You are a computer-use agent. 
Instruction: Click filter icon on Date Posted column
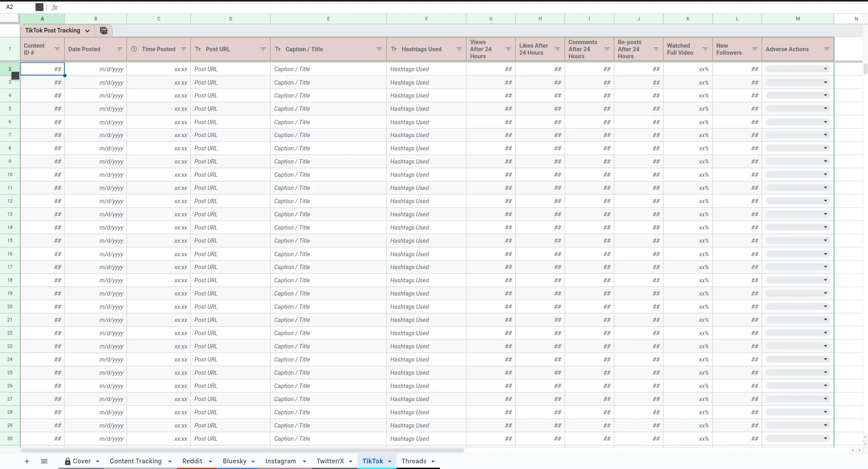pyautogui.click(x=119, y=49)
